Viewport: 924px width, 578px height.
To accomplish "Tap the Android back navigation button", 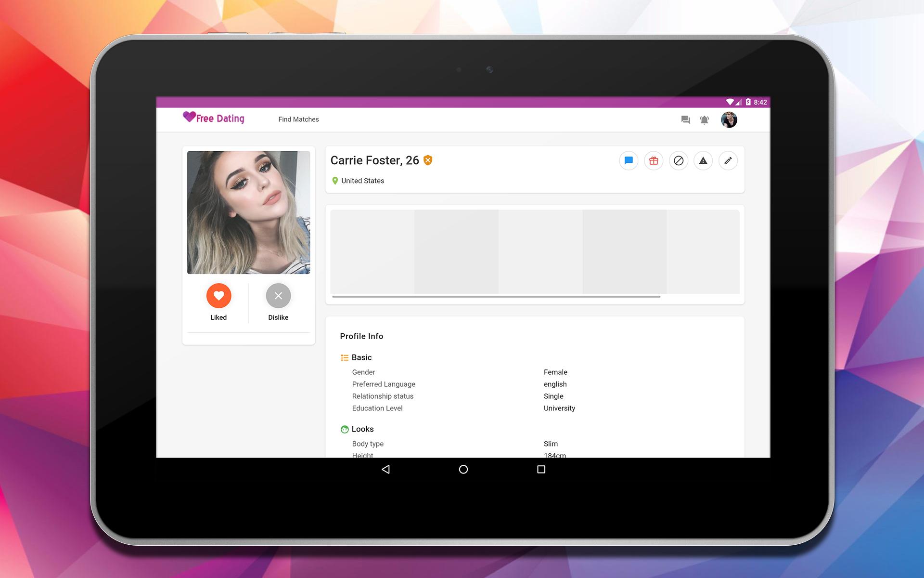I will point(385,469).
